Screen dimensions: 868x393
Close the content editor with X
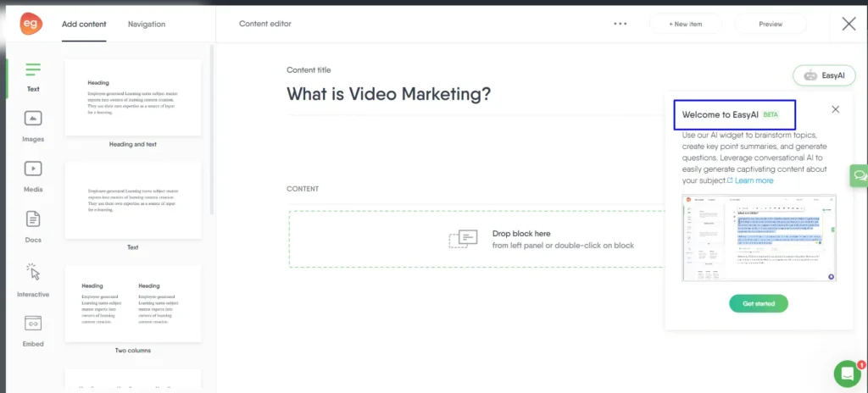coord(849,24)
